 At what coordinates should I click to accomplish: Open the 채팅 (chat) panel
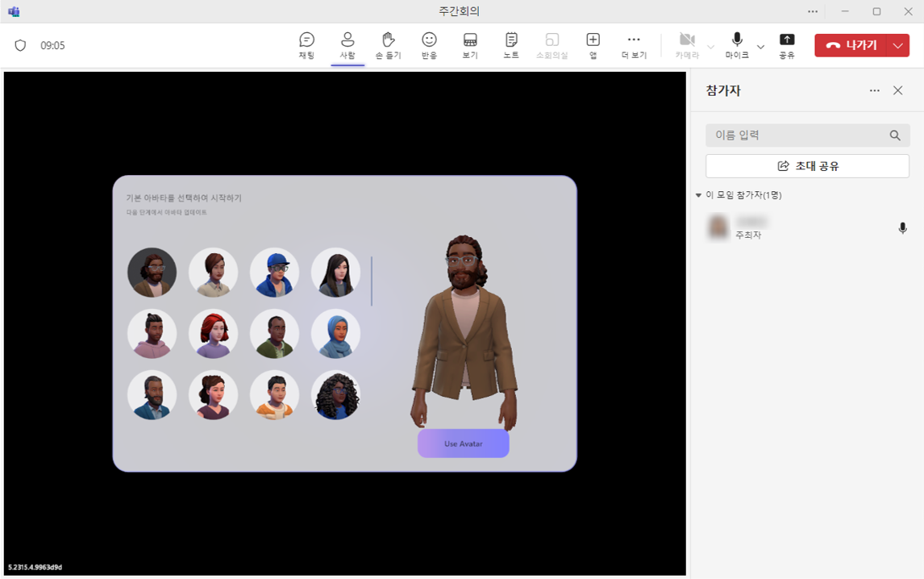(306, 45)
